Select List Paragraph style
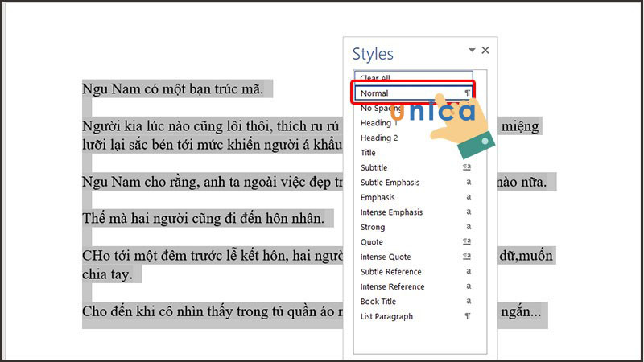Viewport: 644px width, 362px height. pyautogui.click(x=413, y=316)
